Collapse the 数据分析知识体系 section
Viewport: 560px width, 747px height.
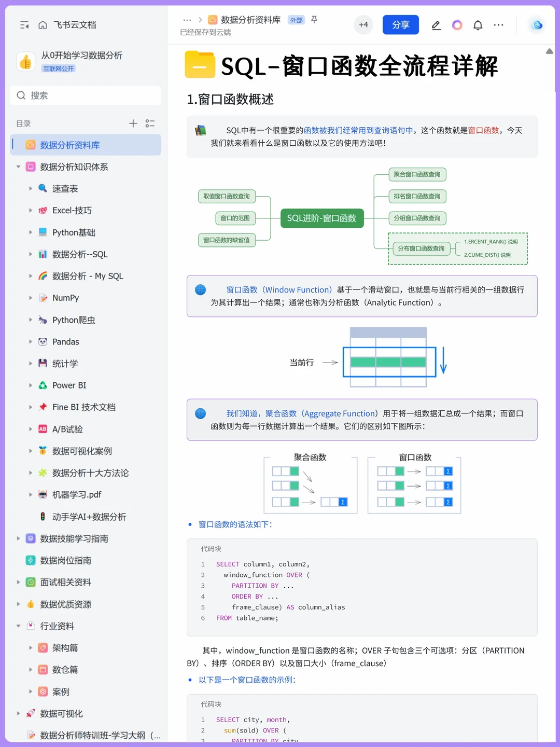pyautogui.click(x=18, y=167)
